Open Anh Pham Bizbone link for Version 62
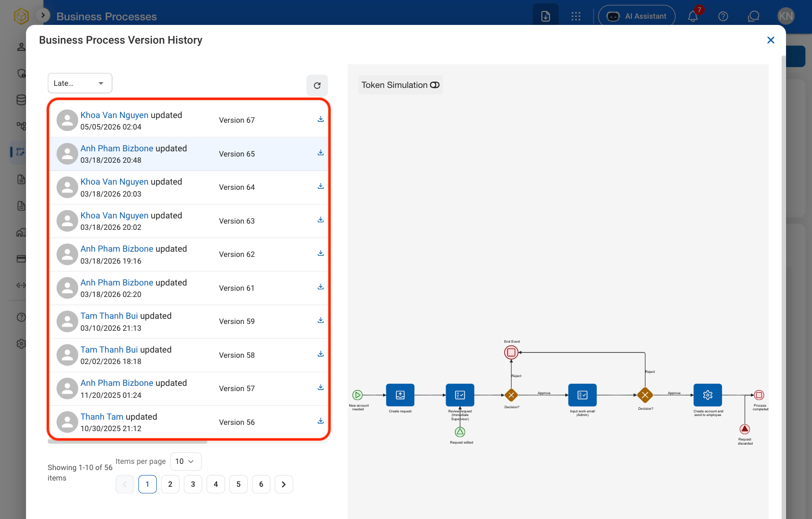This screenshot has width=812, height=519. coord(117,249)
